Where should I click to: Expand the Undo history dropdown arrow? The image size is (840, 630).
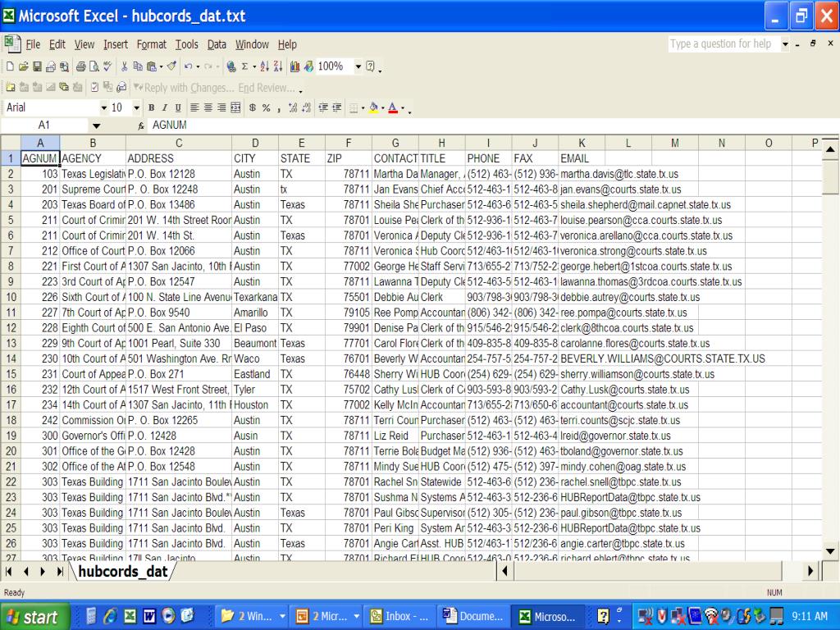click(198, 66)
